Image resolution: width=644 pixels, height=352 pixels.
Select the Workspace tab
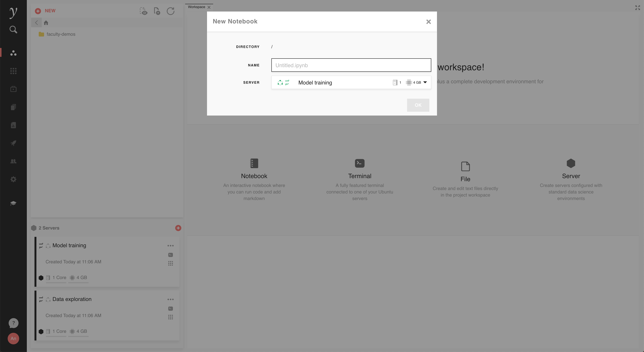coord(196,7)
